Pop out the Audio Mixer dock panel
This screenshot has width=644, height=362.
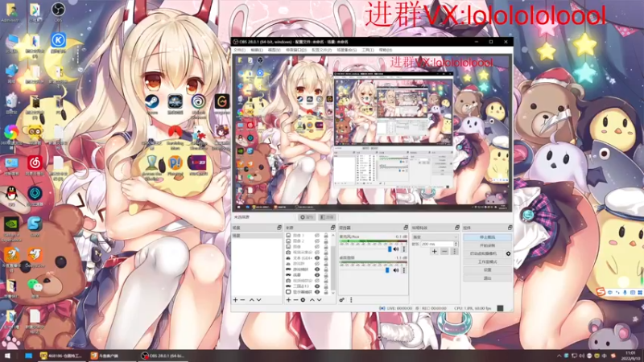pos(406,228)
